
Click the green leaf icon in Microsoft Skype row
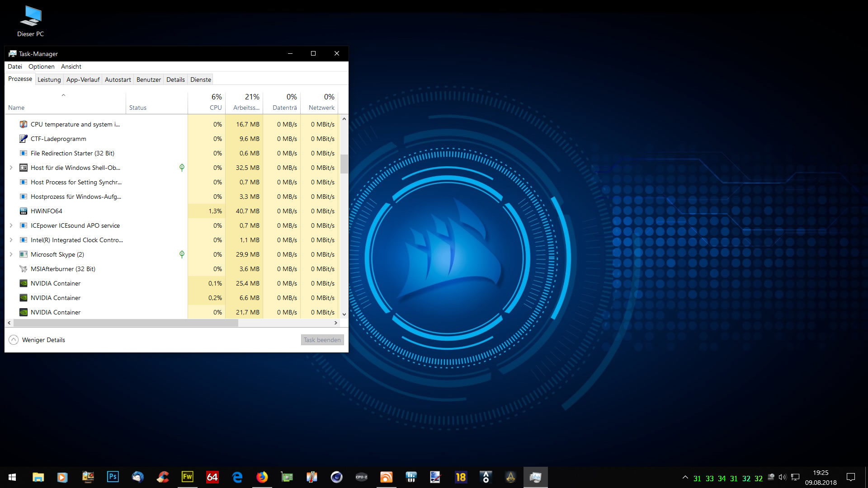pos(182,254)
